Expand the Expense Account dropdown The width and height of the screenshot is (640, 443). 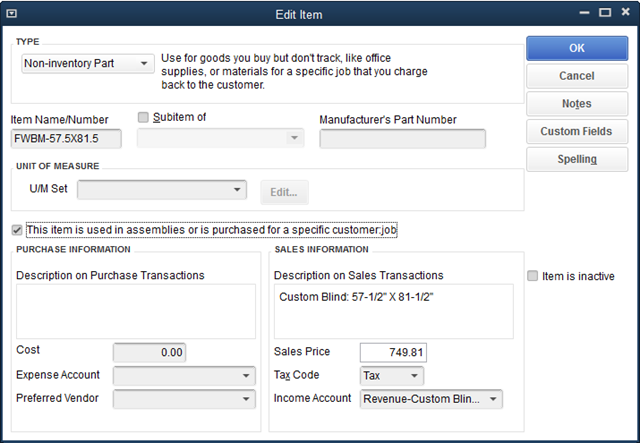point(185,376)
